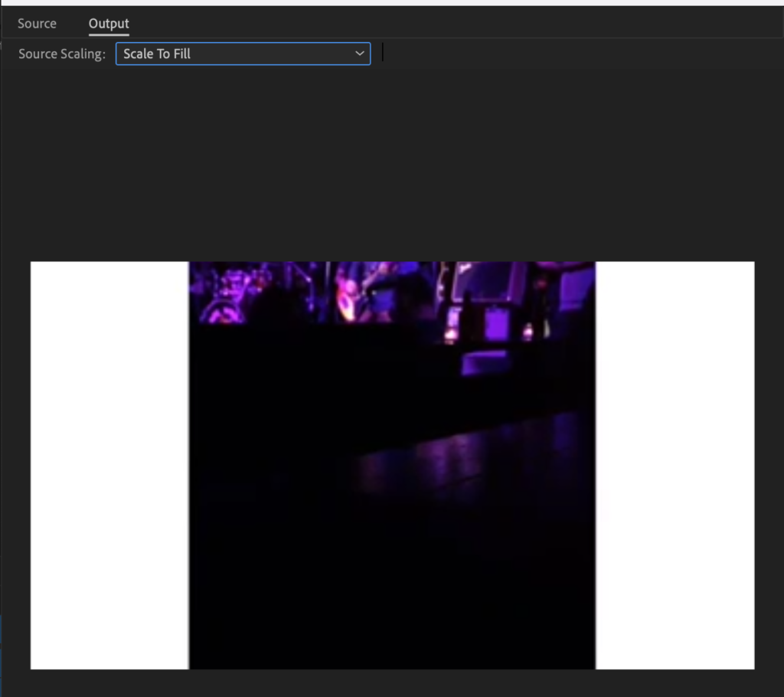Image resolution: width=784 pixels, height=697 pixels.
Task: Click the right white pillarbox bar
Action: click(x=675, y=466)
